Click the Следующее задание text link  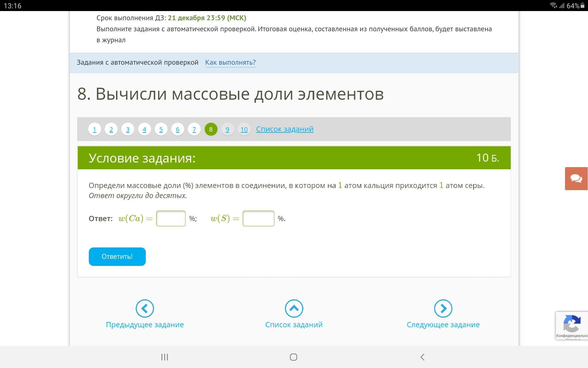pos(443,325)
